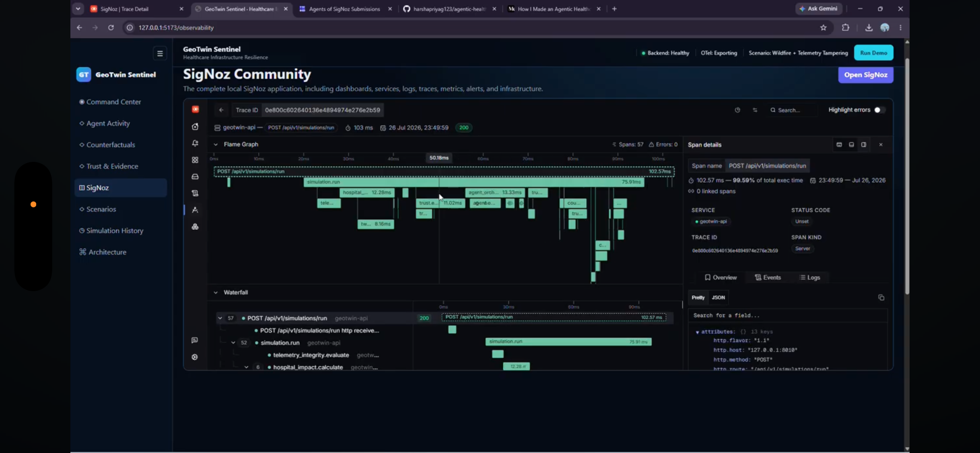Close the Span details panel
Viewport: 980px width, 453px height.
[x=881, y=145]
